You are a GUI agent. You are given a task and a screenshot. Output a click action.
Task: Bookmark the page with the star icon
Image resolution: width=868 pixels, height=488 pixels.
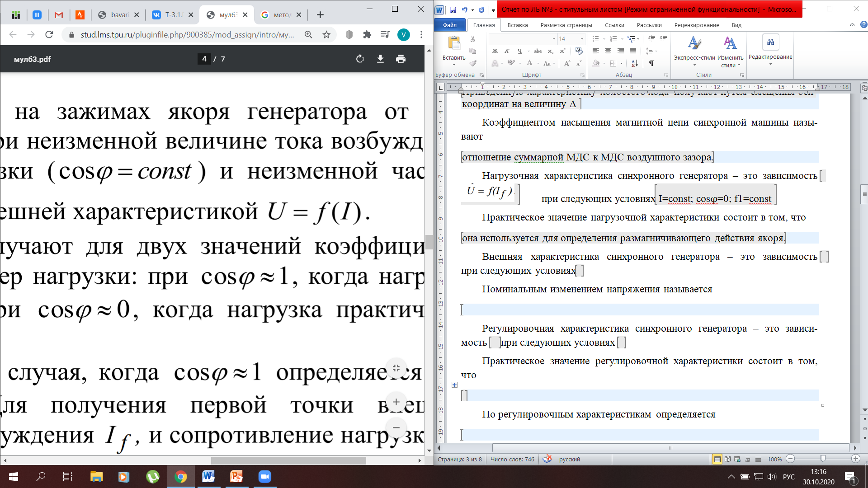[x=326, y=35]
